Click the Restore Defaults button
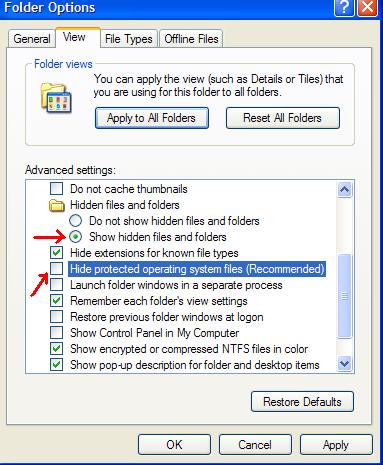Image resolution: width=383 pixels, height=465 pixels. tap(302, 402)
